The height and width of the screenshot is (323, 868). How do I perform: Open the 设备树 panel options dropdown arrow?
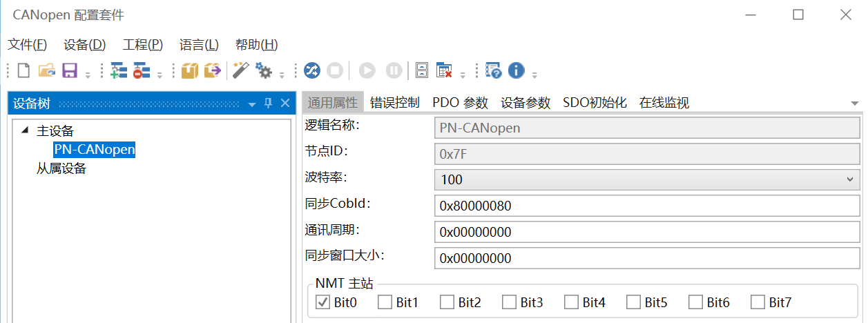coord(252,104)
